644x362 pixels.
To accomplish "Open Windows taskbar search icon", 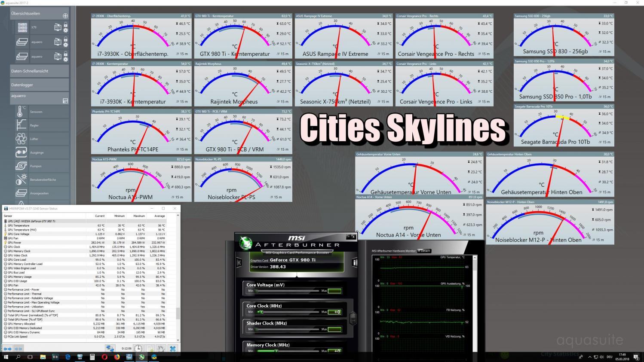I will coord(18,357).
